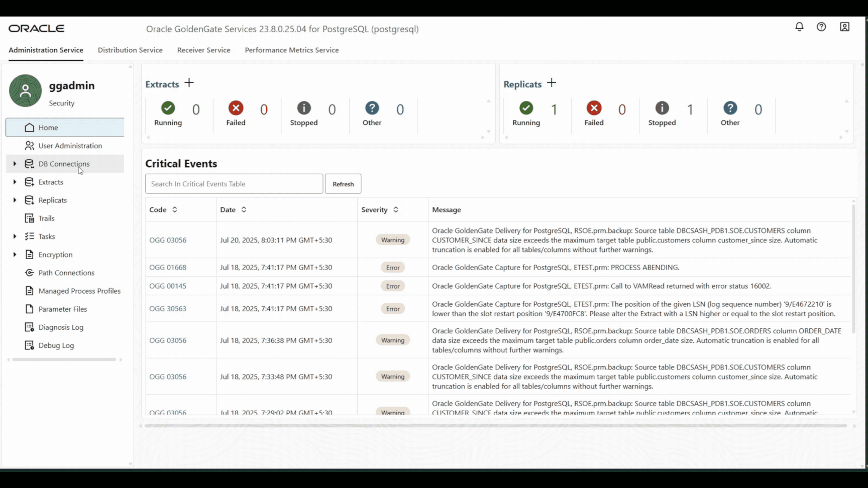Screen dimensions: 868x488
Task: Open Diagnosis Log in the sidebar
Action: click(65, 327)
